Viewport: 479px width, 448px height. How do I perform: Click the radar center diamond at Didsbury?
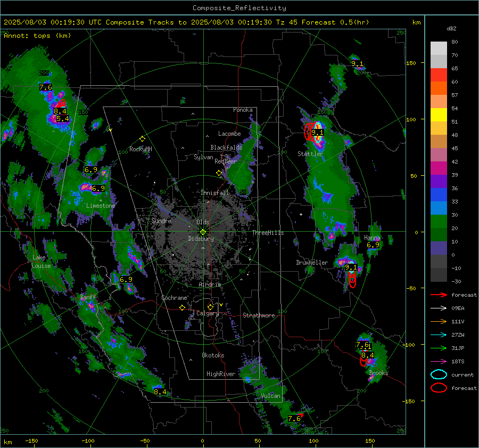[x=203, y=232]
